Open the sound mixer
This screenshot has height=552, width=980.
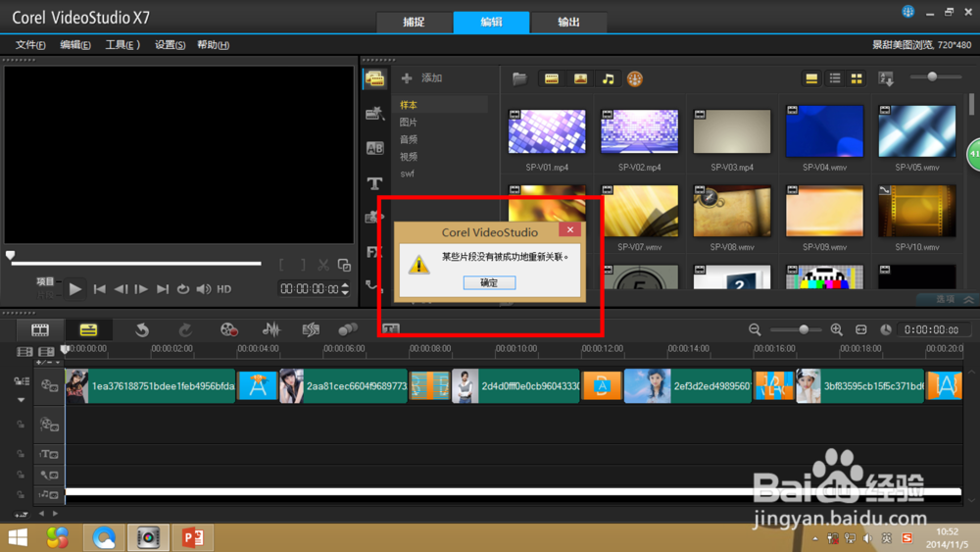271,329
